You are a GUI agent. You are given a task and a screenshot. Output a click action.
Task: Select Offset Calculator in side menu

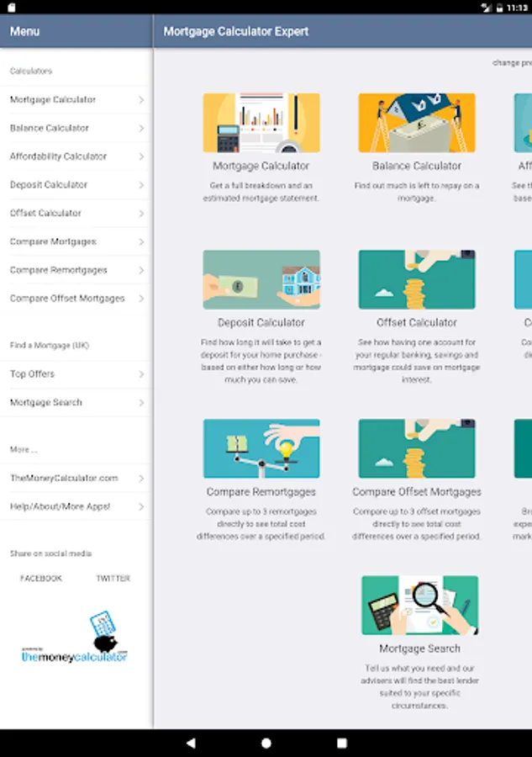76,213
